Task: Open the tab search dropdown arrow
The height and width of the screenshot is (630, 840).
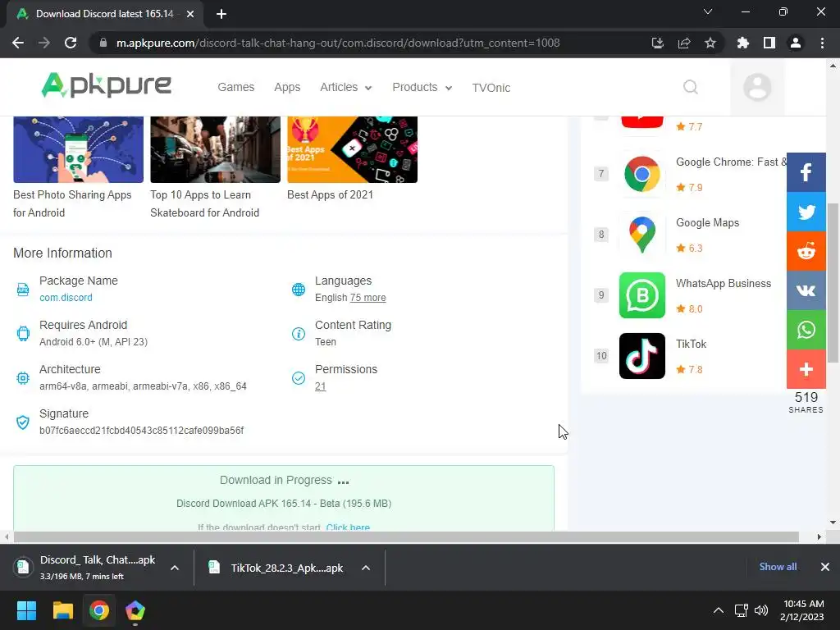Action: pyautogui.click(x=708, y=11)
